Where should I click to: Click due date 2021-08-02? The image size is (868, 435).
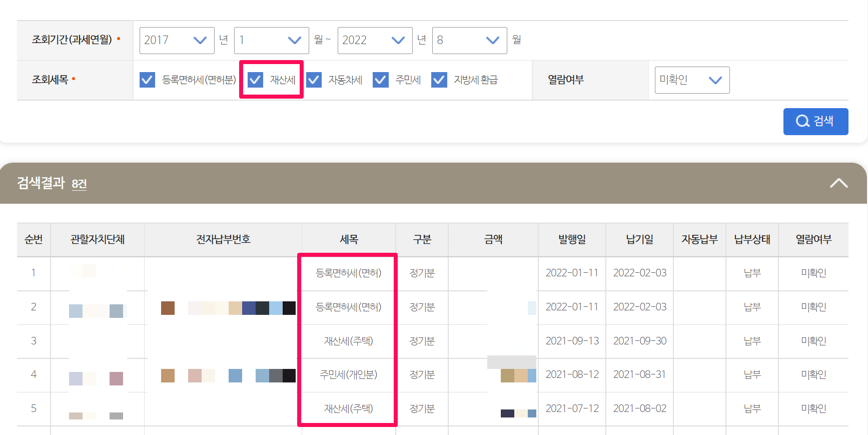640,408
